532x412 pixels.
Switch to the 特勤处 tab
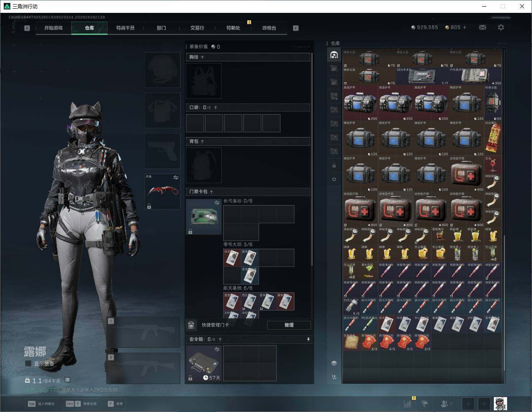tap(233, 28)
